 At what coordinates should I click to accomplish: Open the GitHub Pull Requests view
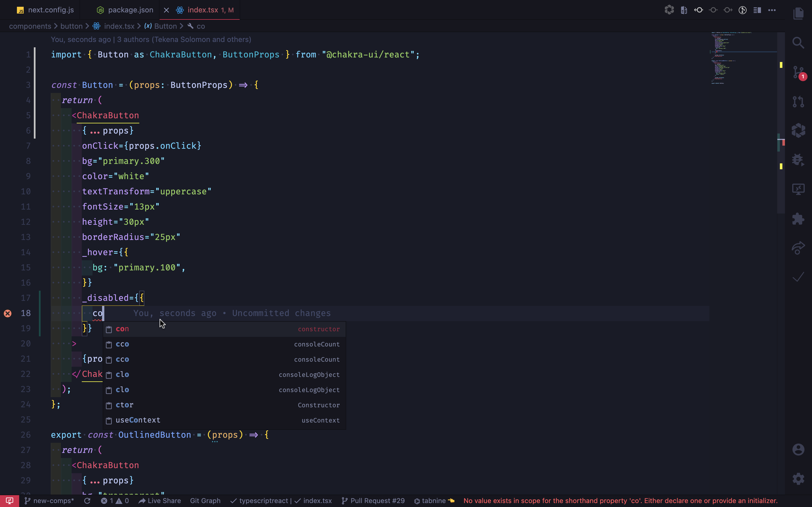(798, 101)
